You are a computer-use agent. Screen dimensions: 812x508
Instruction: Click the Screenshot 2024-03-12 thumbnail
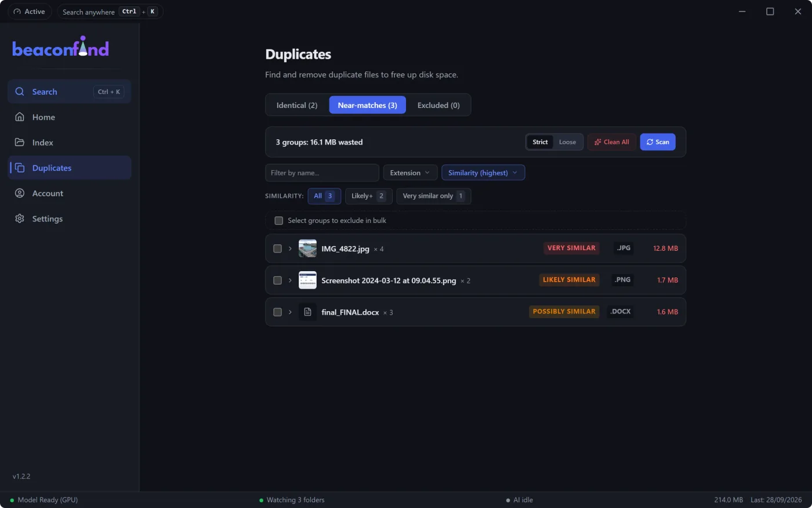307,280
